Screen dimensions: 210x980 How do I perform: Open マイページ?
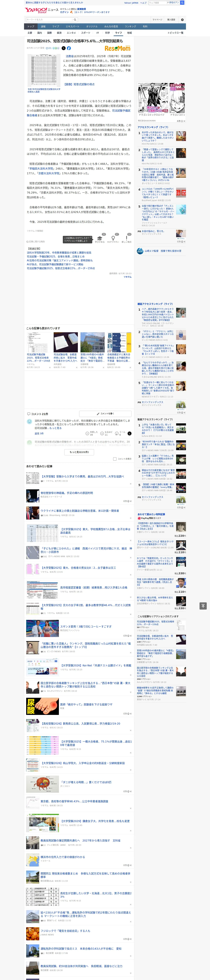[157, 19]
